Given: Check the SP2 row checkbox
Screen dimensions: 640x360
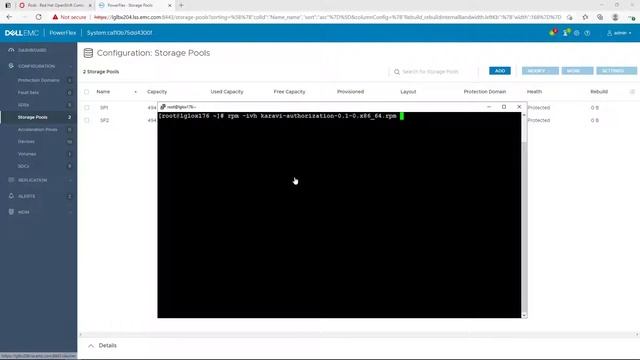Looking at the screenshot, I should [x=87, y=120].
